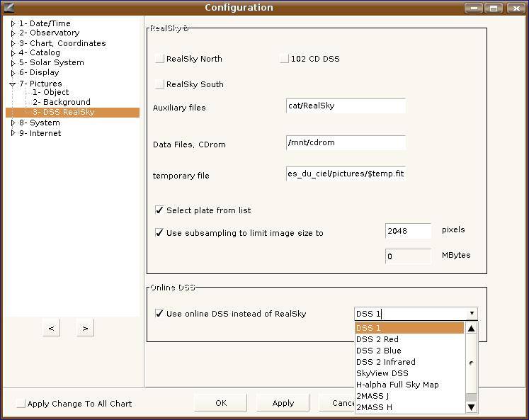Click the dropdown list scroll up arrow
This screenshot has height=420, width=529.
point(472,328)
